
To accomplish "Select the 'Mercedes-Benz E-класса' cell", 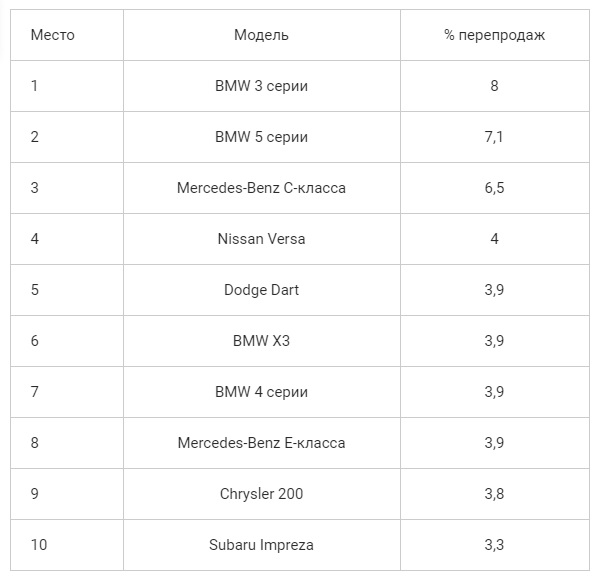I will [261, 443].
